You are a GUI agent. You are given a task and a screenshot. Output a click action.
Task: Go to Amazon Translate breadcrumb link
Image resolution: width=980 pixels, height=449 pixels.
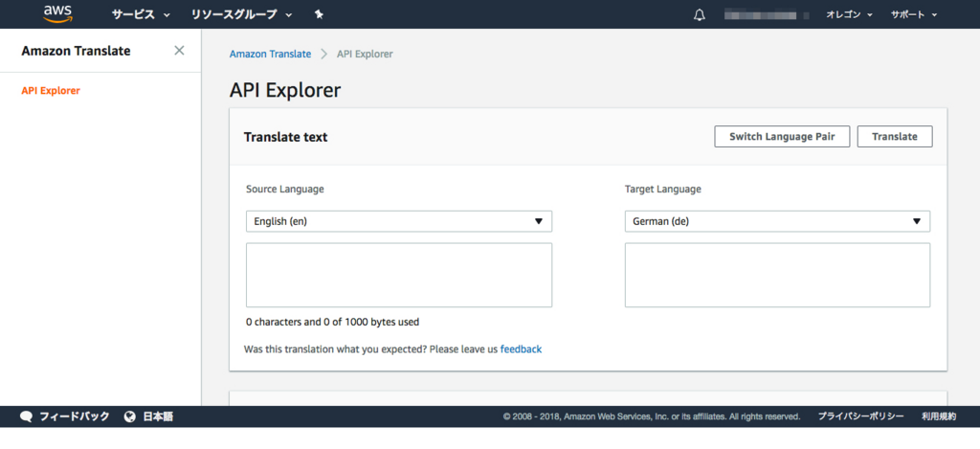coord(270,54)
